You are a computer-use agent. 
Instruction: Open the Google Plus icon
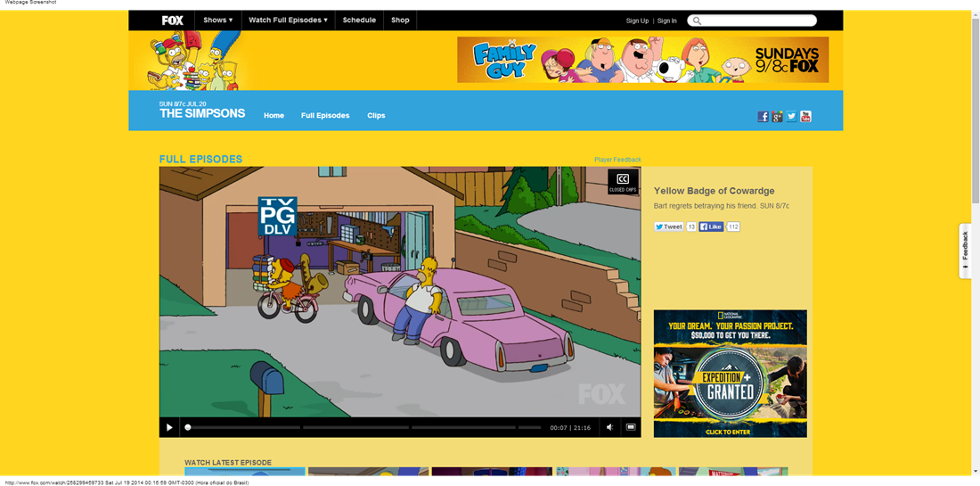click(778, 116)
